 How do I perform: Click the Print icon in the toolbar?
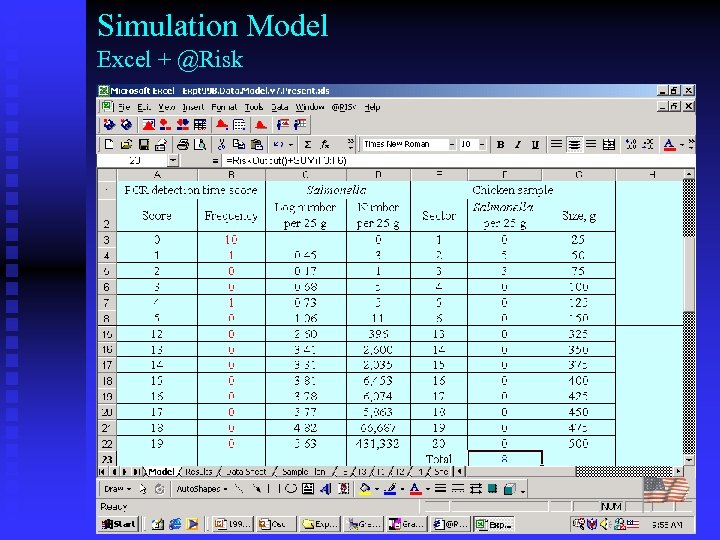183,145
